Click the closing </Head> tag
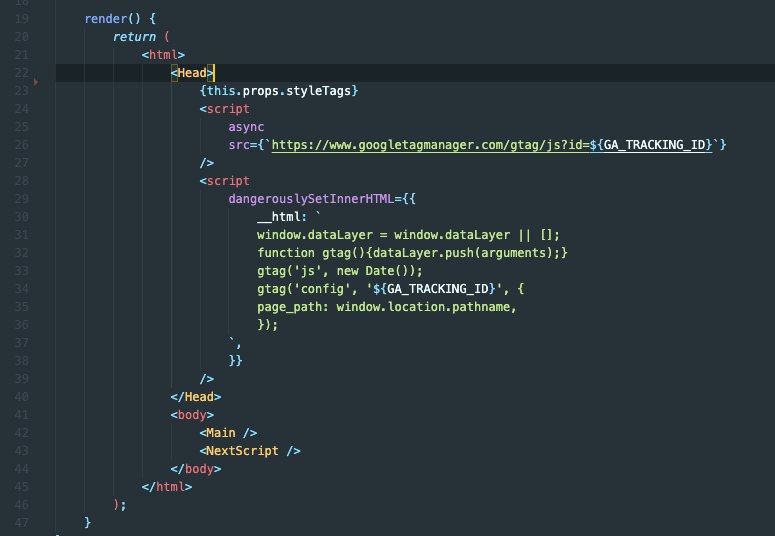 (196, 397)
